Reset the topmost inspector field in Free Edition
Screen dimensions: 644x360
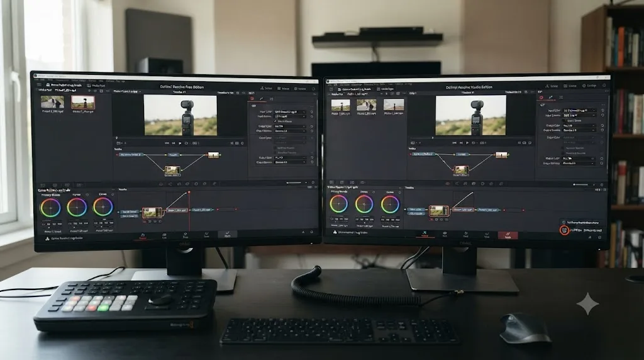click(312, 112)
